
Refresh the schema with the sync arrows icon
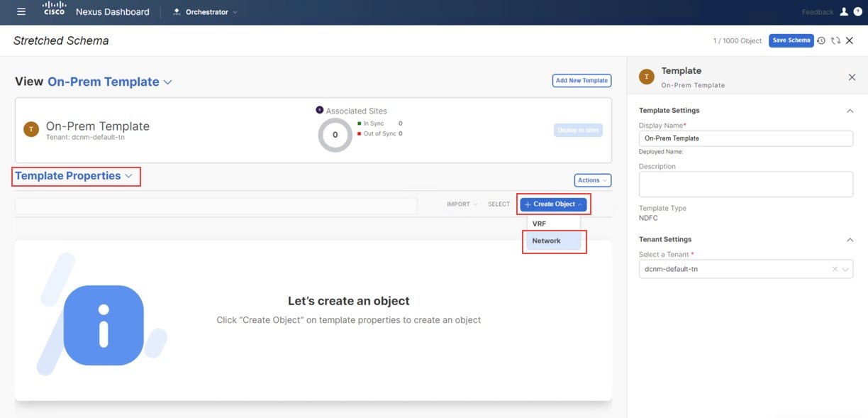click(x=835, y=40)
